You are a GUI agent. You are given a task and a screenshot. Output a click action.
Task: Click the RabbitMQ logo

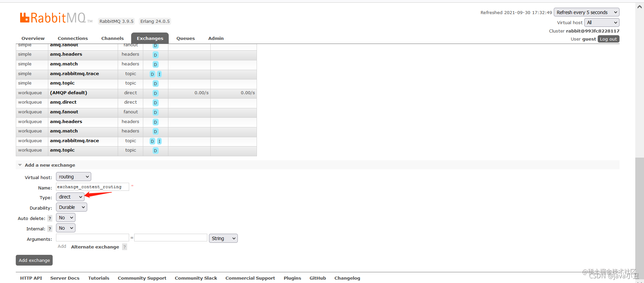pos(56,17)
